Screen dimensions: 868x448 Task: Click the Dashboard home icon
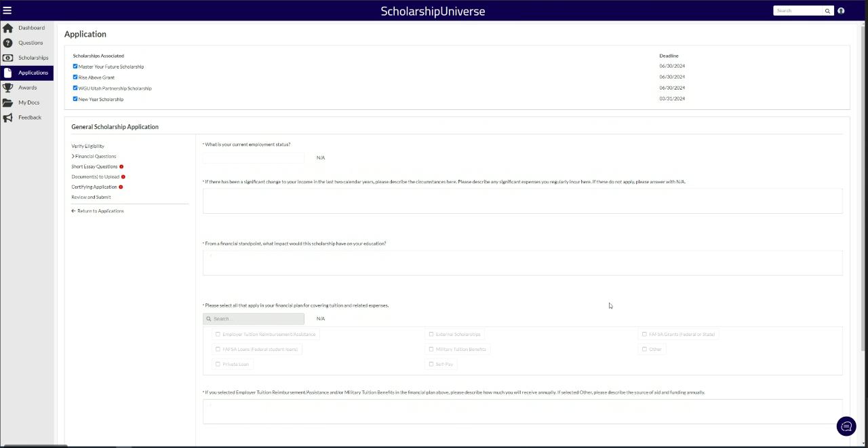tap(7, 28)
